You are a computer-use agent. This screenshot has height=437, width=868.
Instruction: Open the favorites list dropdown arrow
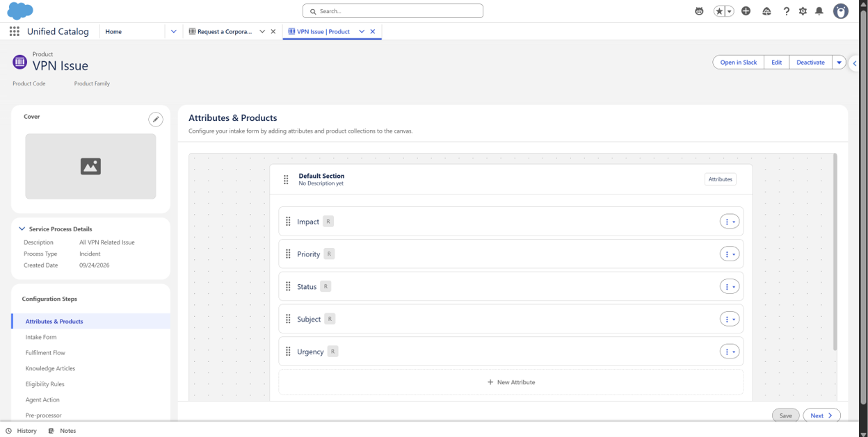730,11
